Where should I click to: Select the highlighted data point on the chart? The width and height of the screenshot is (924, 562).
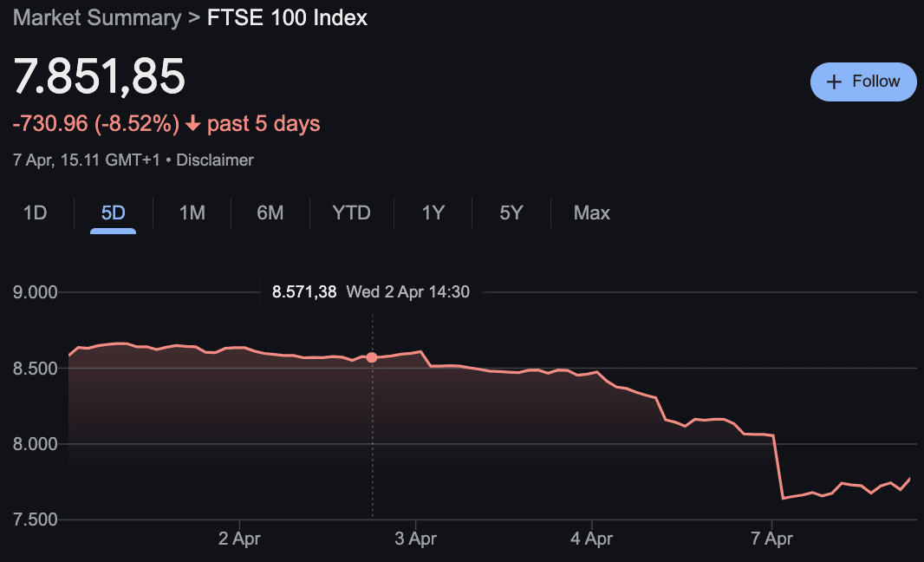point(372,356)
